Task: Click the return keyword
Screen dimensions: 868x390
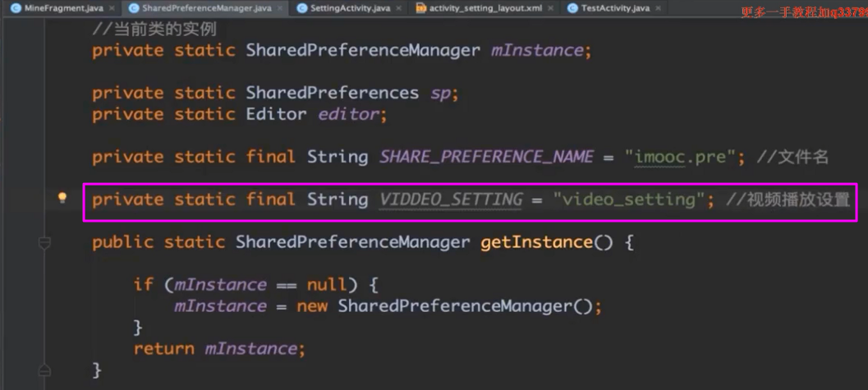Action: 164,349
